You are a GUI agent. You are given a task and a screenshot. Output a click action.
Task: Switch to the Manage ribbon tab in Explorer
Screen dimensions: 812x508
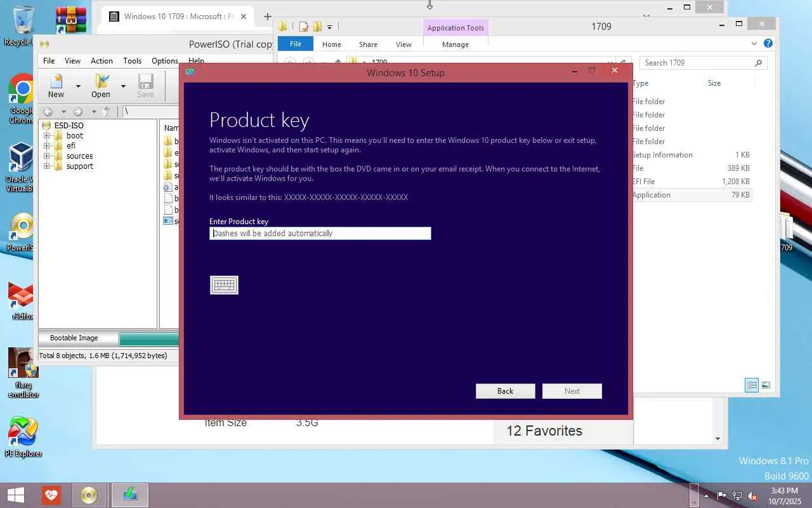click(x=455, y=44)
